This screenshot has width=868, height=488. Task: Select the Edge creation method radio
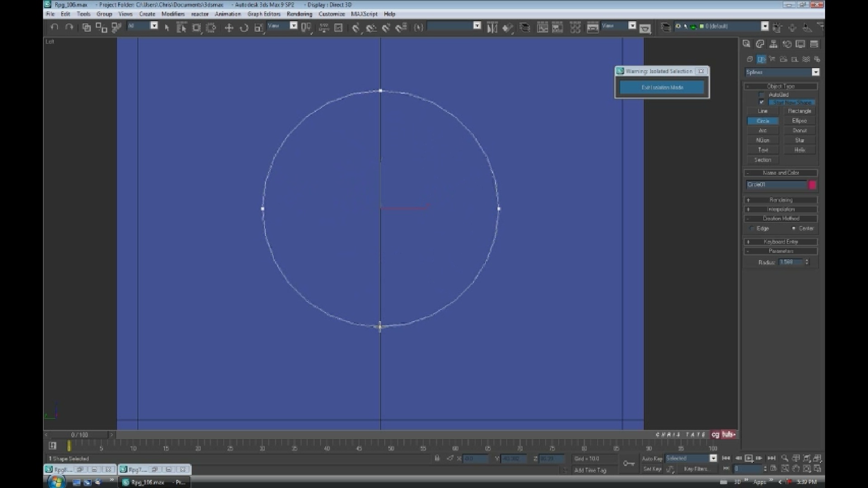point(752,229)
